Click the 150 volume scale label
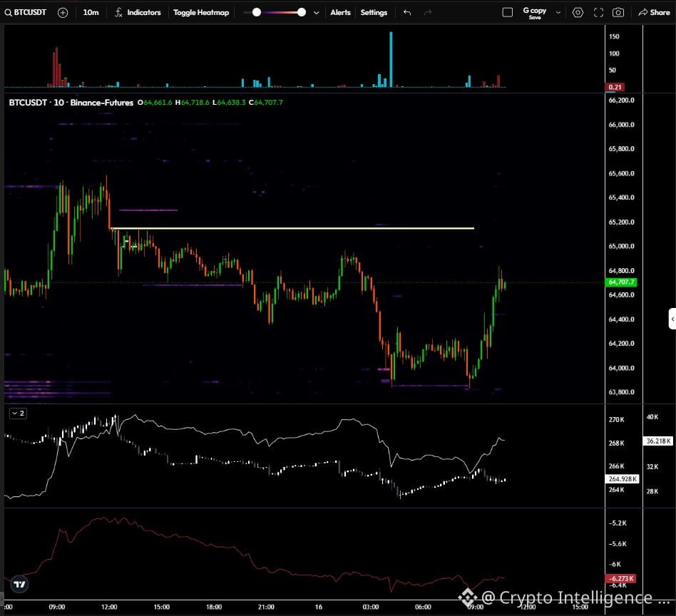Screen dimensions: 676x616 (x=614, y=36)
